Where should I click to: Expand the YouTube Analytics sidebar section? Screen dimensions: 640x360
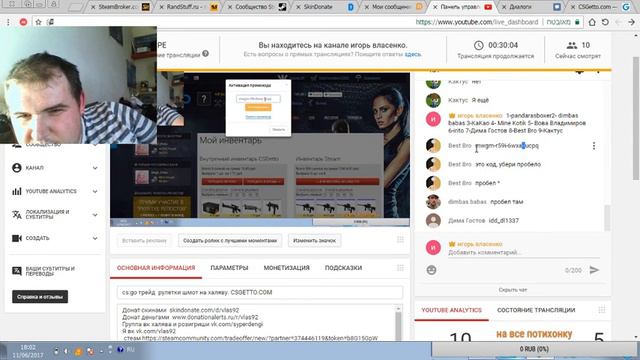pos(95,191)
